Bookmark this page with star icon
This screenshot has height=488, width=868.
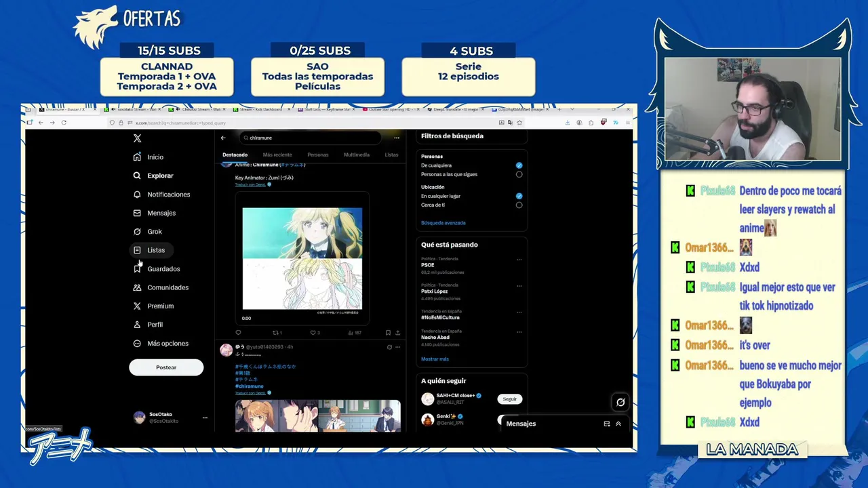[x=519, y=123]
